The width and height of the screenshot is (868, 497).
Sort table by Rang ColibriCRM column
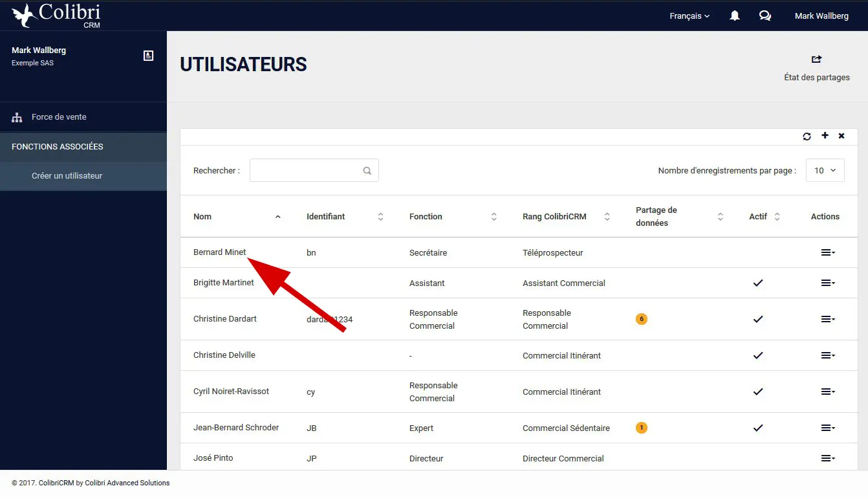click(566, 217)
